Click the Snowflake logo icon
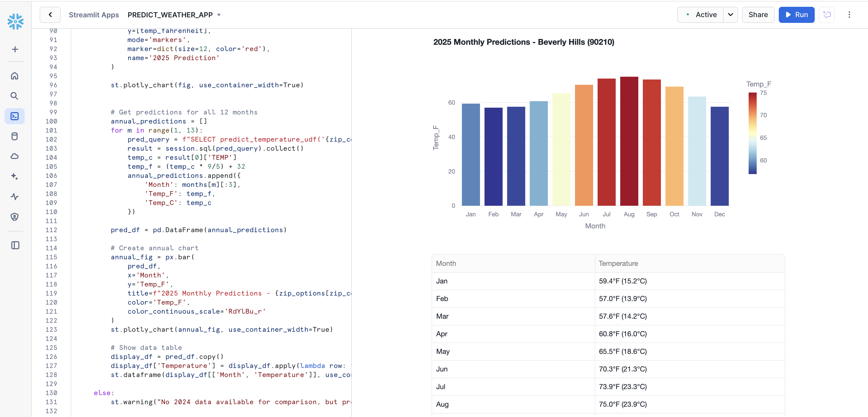The height and width of the screenshot is (417, 868). (x=16, y=22)
